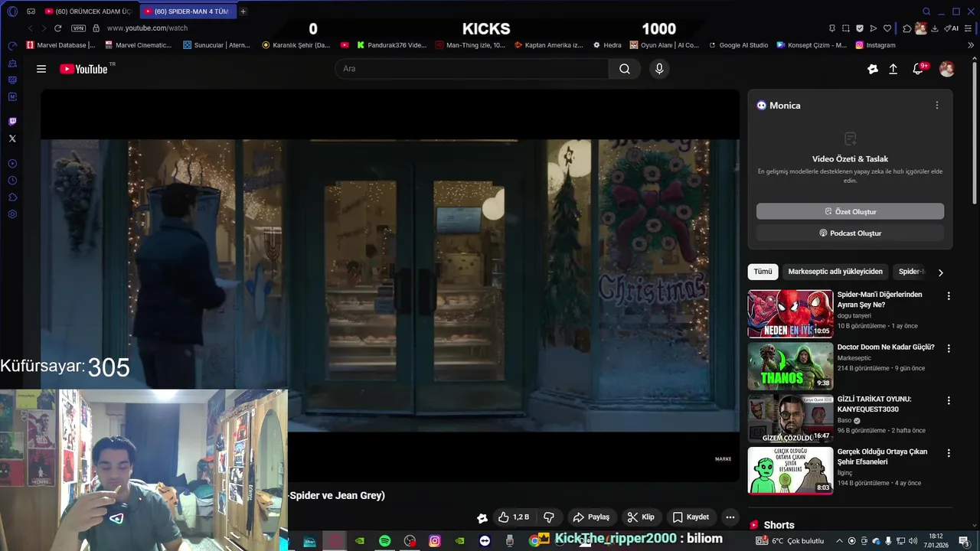Open a new browser tab with plus
Screen dimensions: 980x551
tap(243, 11)
